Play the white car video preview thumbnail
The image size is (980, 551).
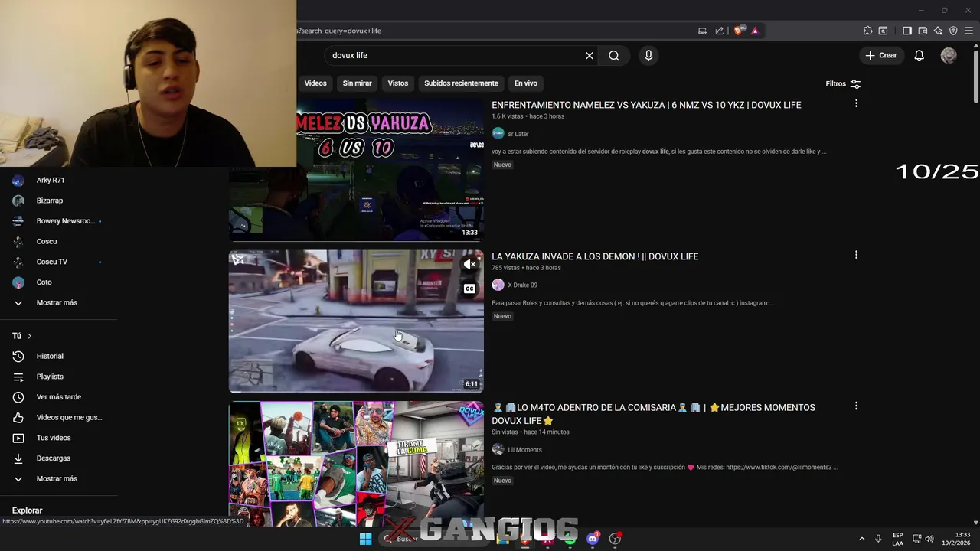356,321
